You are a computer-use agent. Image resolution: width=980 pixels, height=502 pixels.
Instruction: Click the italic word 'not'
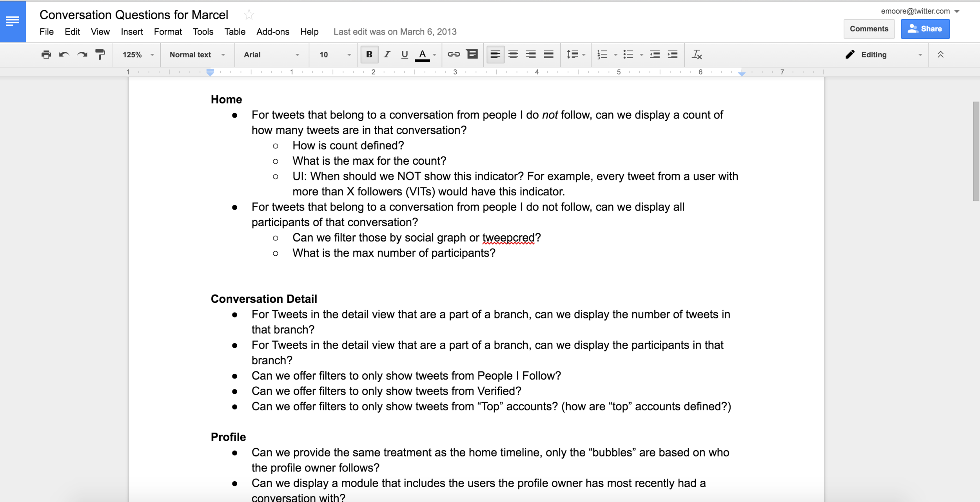(x=550, y=115)
